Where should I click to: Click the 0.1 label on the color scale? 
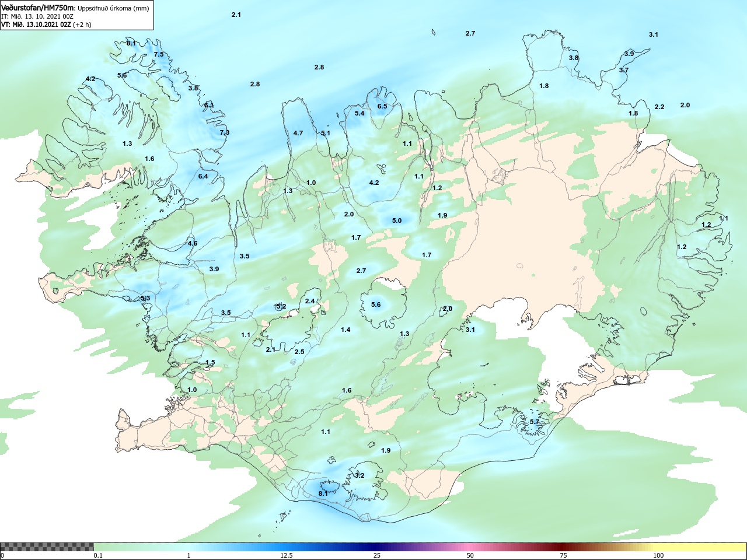pyautogui.click(x=98, y=555)
